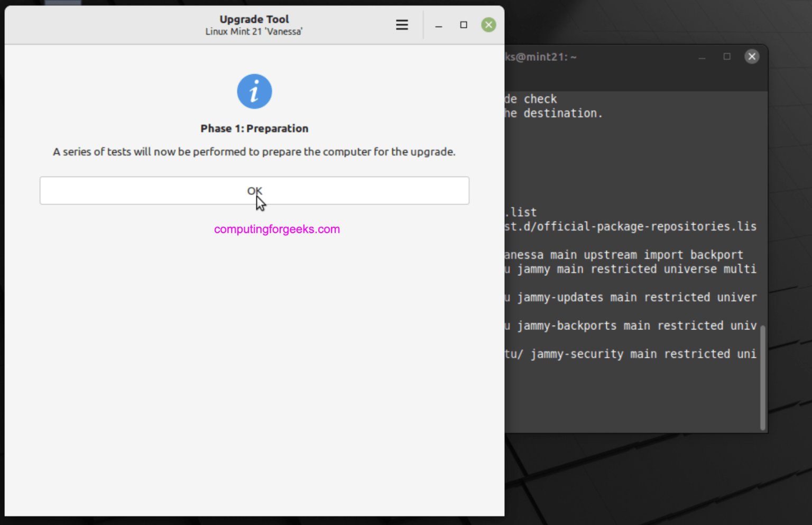This screenshot has height=525, width=812.
Task: Click the jammy-updates line in terminal output
Action: coord(629,297)
